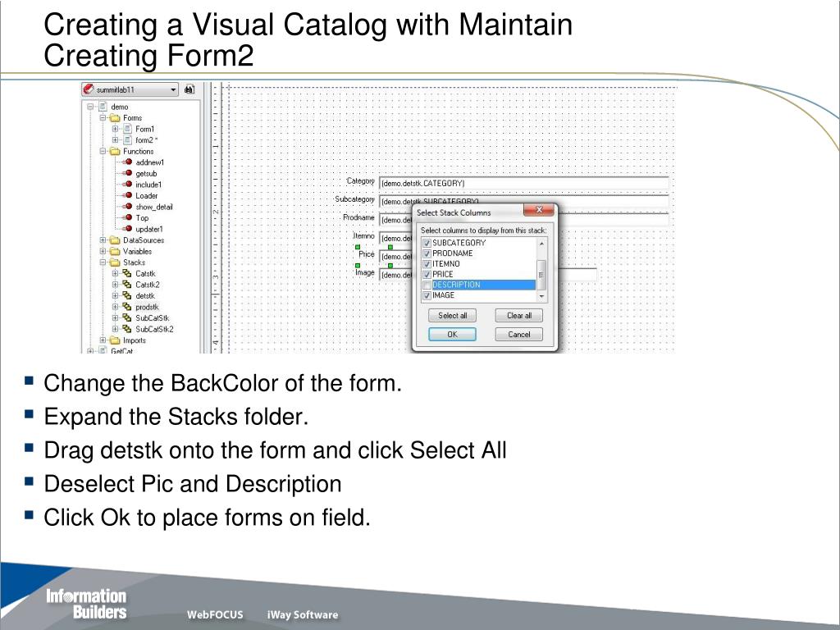This screenshot has height=630, width=840.
Task: Confirm column selection with OK
Action: [453, 335]
